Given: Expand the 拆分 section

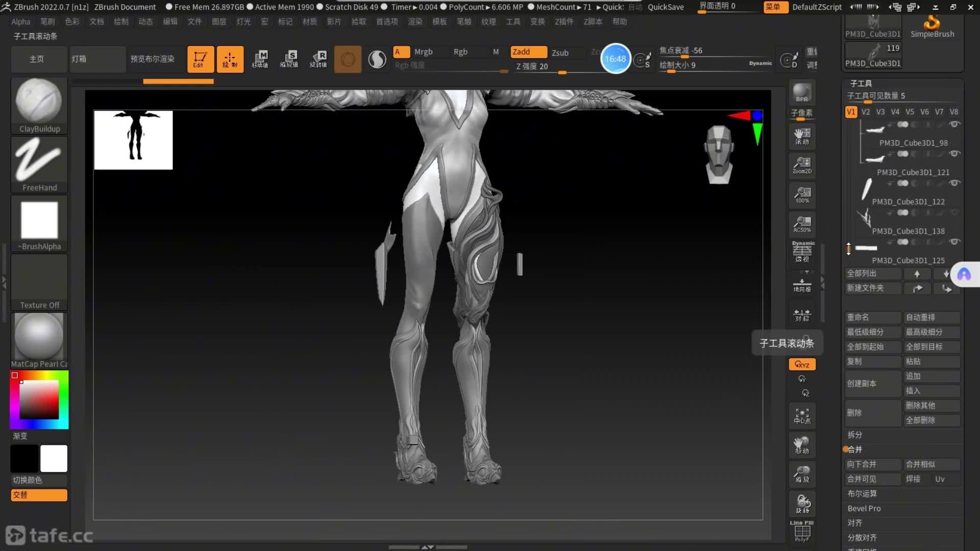Looking at the screenshot, I should (x=855, y=435).
